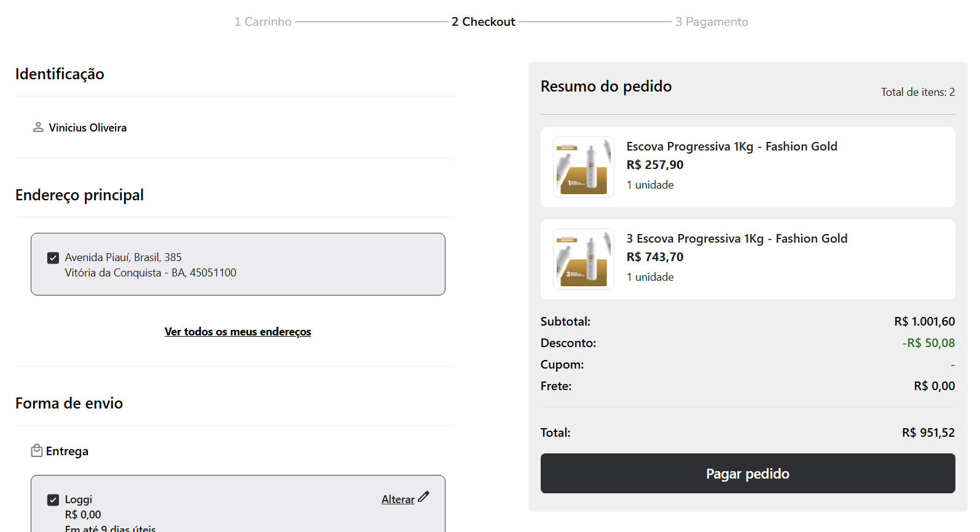Viewport: 980px width, 532px height.
Task: Click the Total de itens: 2 text
Action: pos(918,92)
